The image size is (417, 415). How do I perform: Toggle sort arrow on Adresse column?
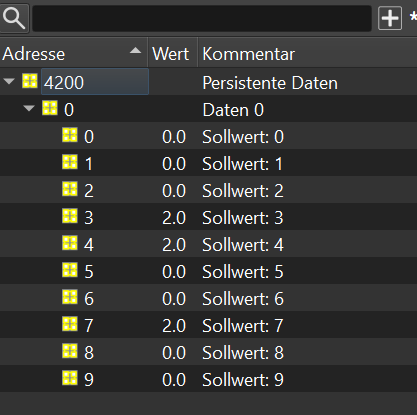[x=135, y=51]
